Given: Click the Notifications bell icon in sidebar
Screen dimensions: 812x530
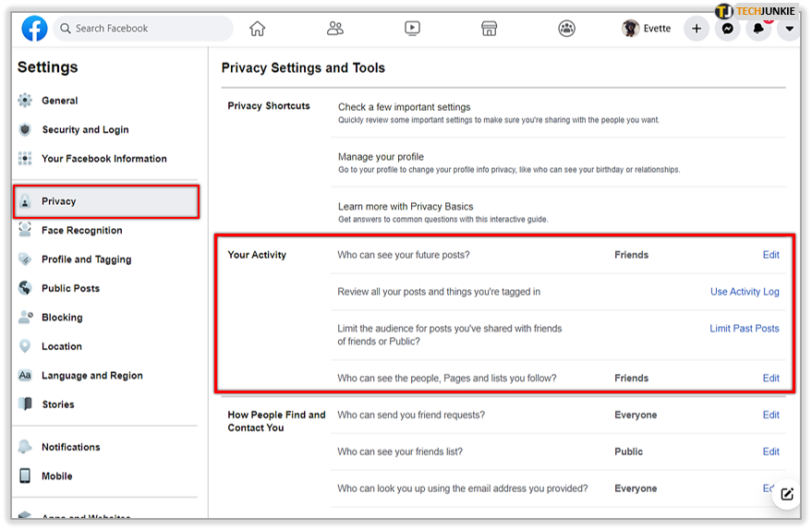Looking at the screenshot, I should click(25, 446).
